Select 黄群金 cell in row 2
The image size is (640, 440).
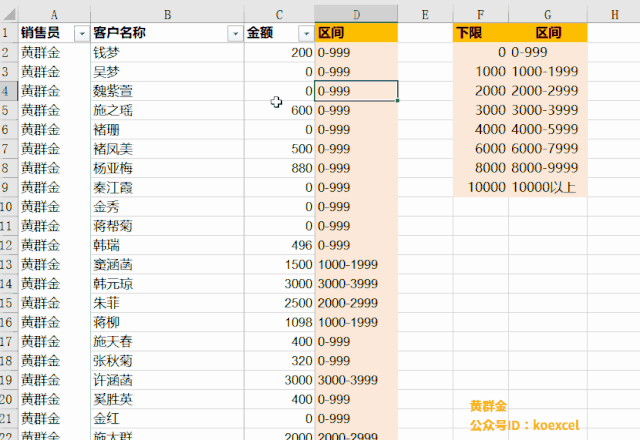(54, 52)
